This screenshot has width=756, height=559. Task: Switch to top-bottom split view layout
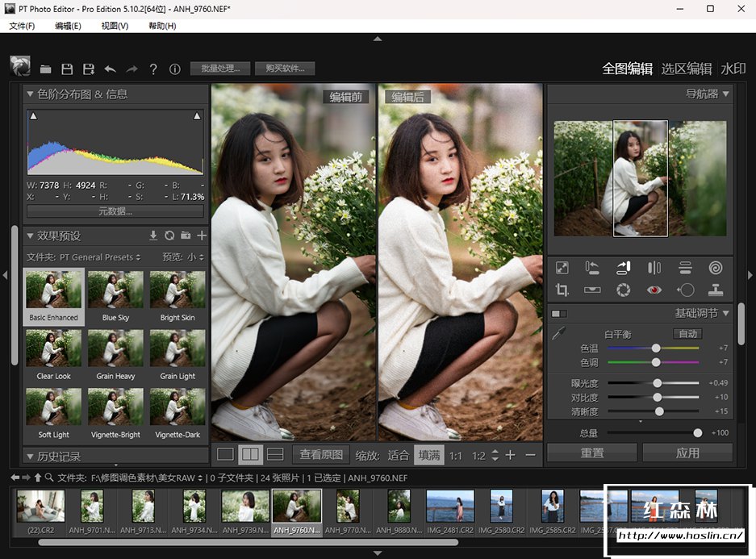(x=275, y=455)
